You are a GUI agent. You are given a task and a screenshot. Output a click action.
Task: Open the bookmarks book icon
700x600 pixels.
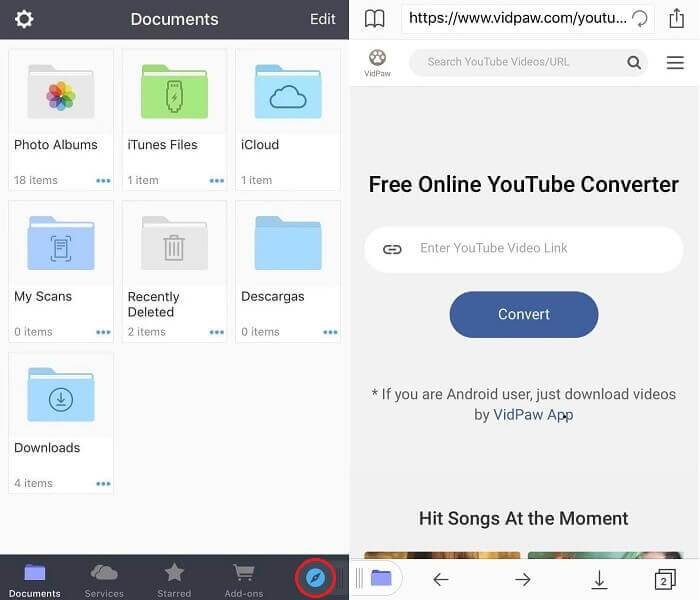pos(375,19)
